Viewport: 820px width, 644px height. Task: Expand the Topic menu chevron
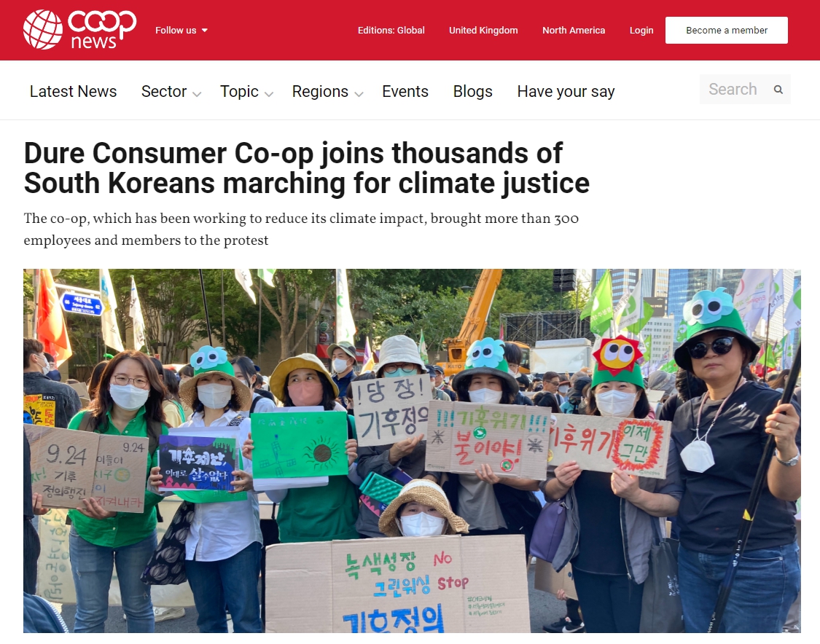tap(269, 94)
